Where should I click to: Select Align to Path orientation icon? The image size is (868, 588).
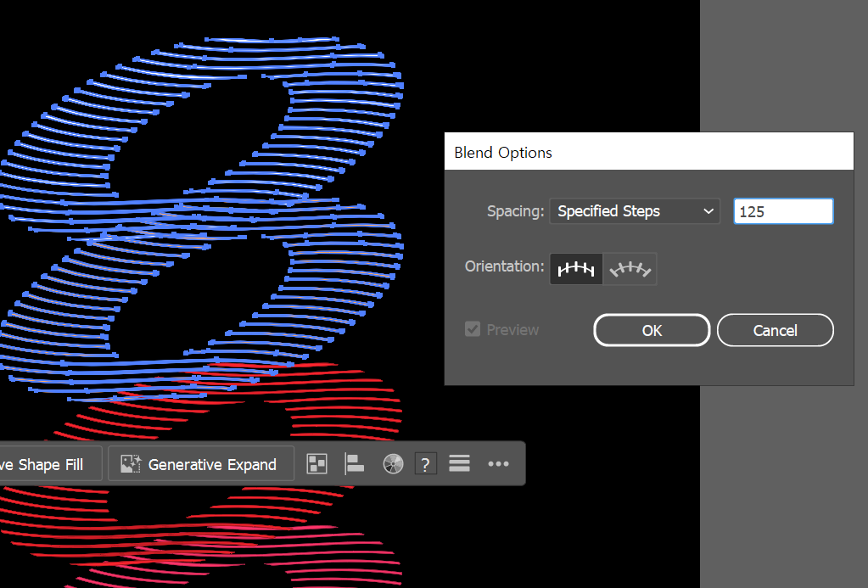click(630, 269)
